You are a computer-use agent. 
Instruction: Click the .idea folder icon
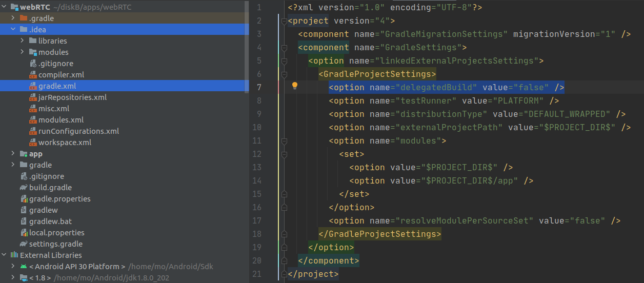23,30
